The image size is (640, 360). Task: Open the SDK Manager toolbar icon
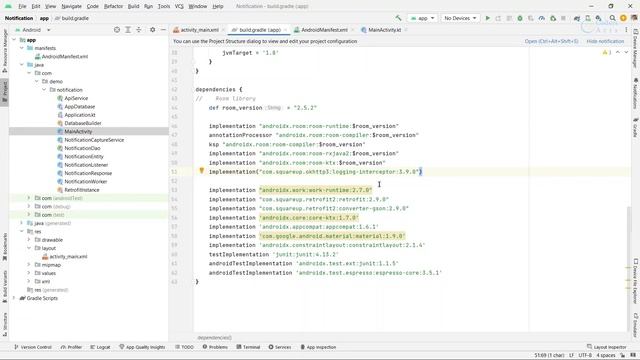598,18
